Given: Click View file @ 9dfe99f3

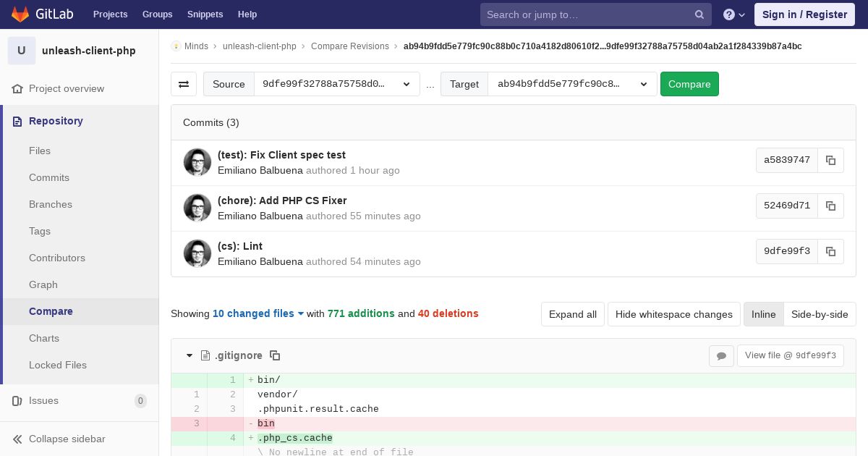Looking at the screenshot, I should tap(791, 355).
